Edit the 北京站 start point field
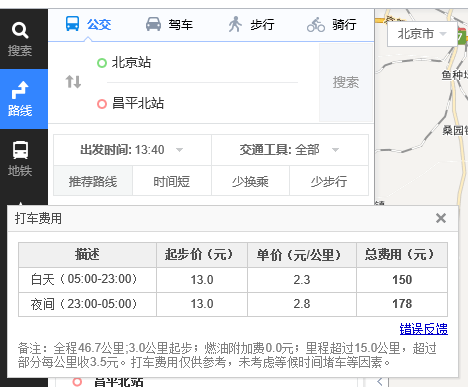 point(202,63)
